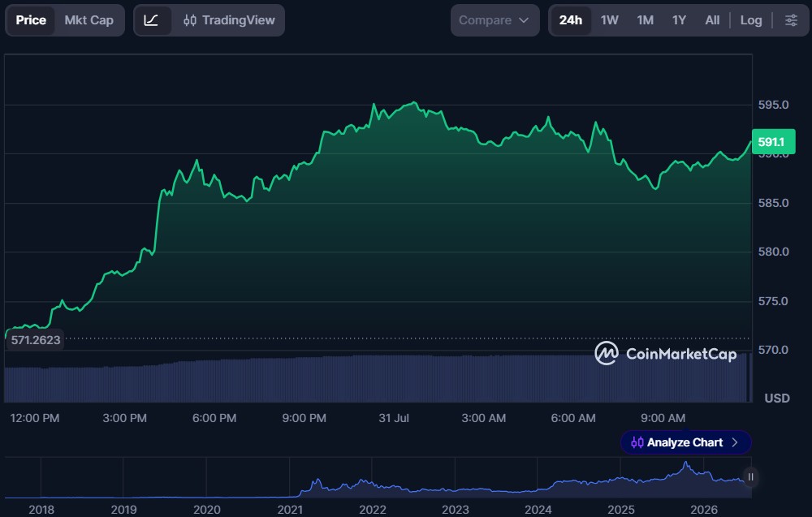Click the 2019 marker on timeline
The height and width of the screenshot is (517, 812).
123,510
